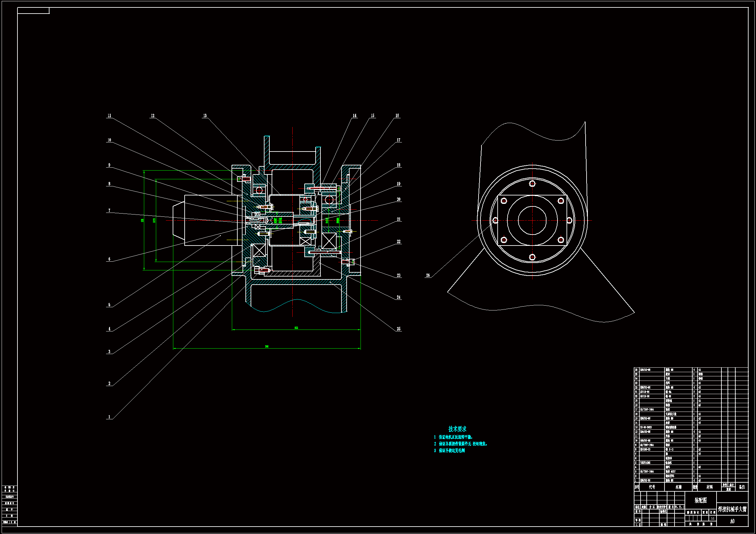
Task: Click the 备注 column header
Action: [x=742, y=487]
